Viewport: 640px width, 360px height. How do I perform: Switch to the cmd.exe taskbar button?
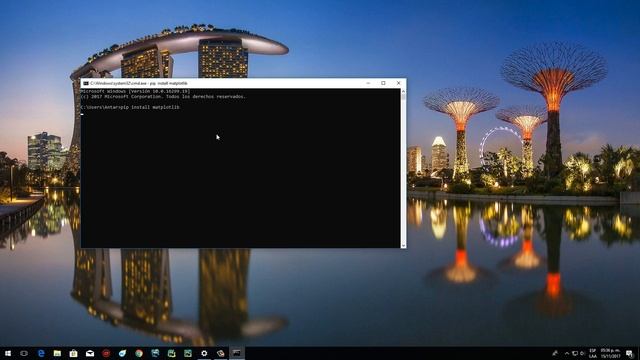[237, 353]
